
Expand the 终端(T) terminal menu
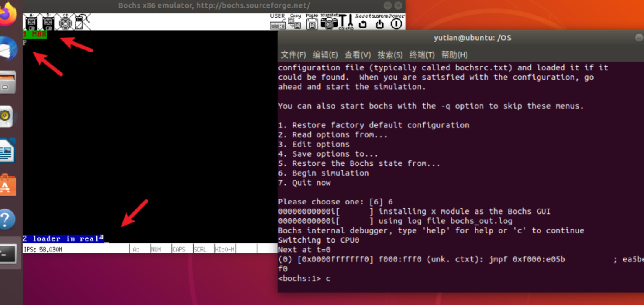coord(422,55)
